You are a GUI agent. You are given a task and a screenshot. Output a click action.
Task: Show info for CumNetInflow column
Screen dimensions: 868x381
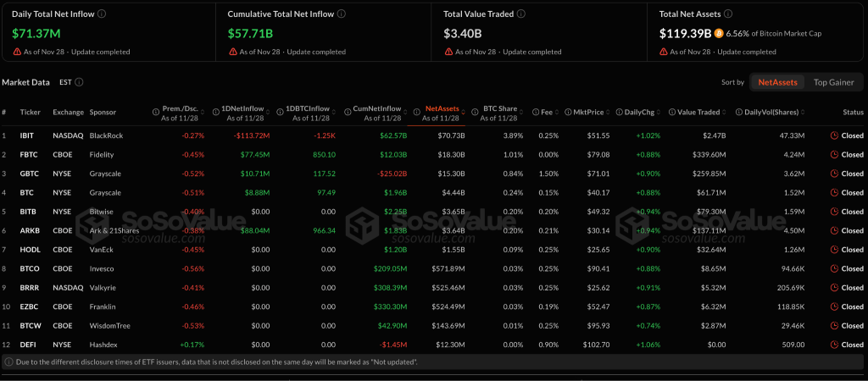coord(347,113)
